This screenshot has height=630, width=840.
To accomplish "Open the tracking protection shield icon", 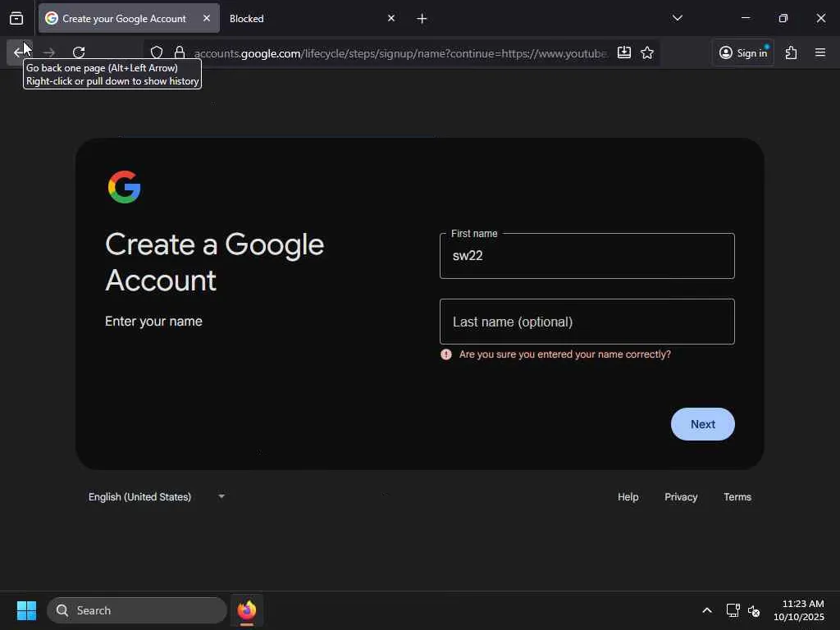I will pos(157,52).
